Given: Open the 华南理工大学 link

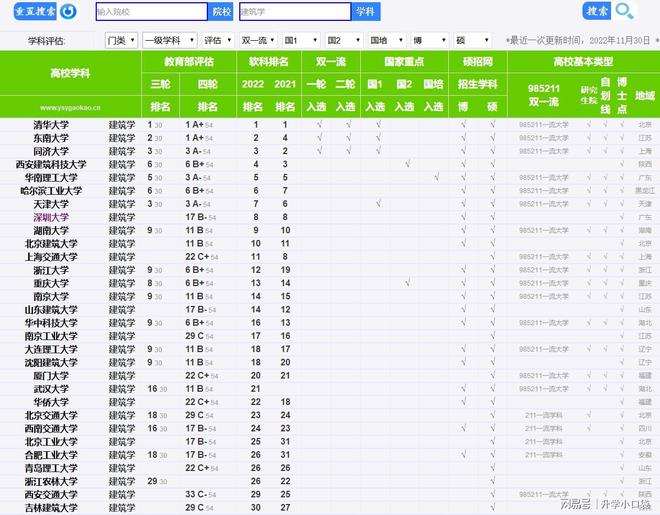Looking at the screenshot, I should click(51, 178).
